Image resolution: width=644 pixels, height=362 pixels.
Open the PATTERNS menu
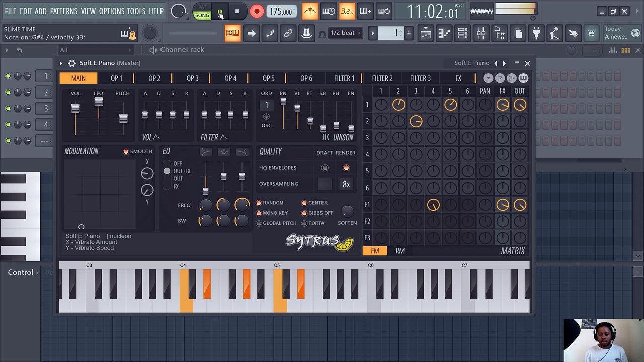tap(64, 11)
